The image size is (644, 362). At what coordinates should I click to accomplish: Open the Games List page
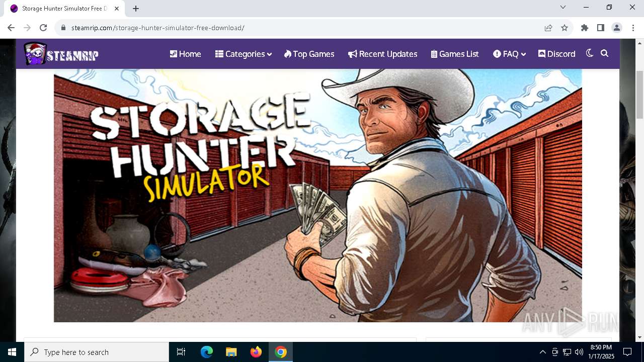coord(455,54)
